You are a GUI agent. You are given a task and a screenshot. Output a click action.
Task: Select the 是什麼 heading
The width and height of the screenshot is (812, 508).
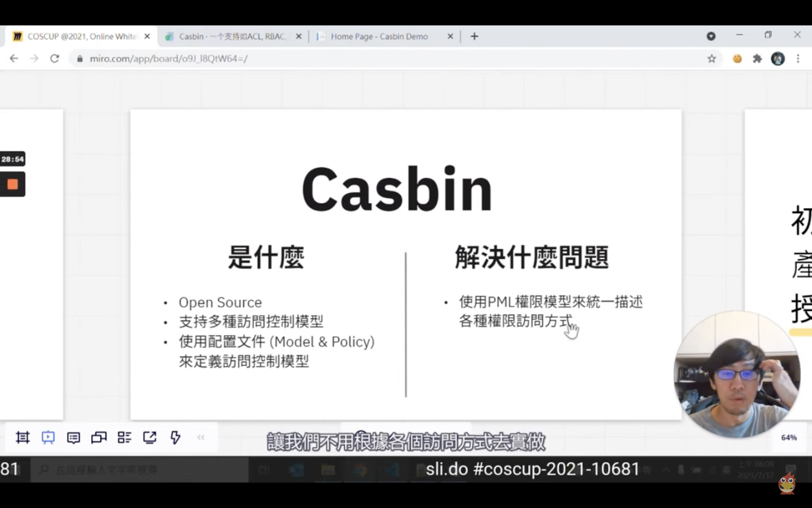[x=266, y=257]
